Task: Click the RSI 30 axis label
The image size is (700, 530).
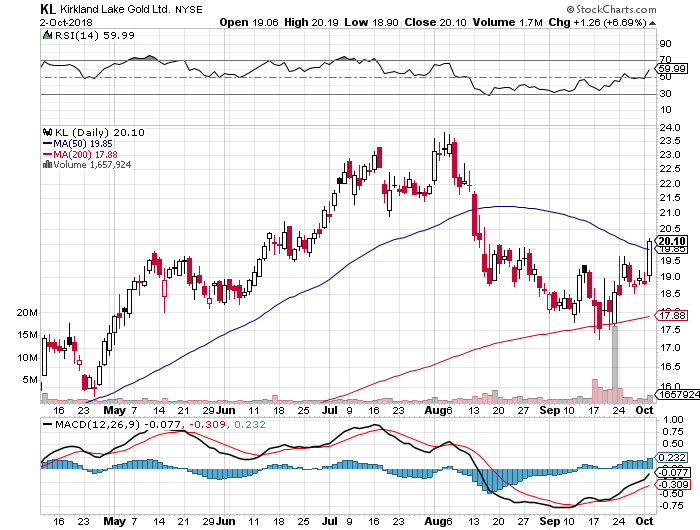Action: [x=665, y=94]
